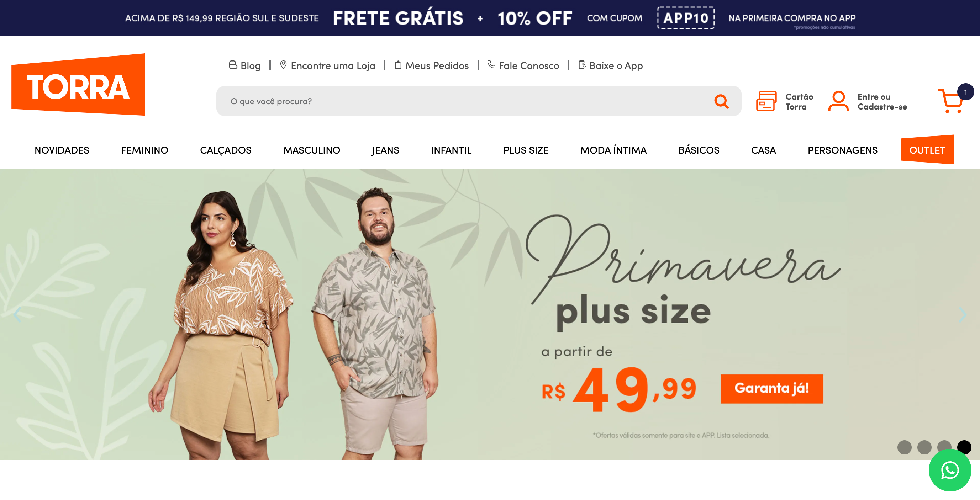This screenshot has width=980, height=500.
Task: Click the store location pin icon
Action: (x=283, y=65)
